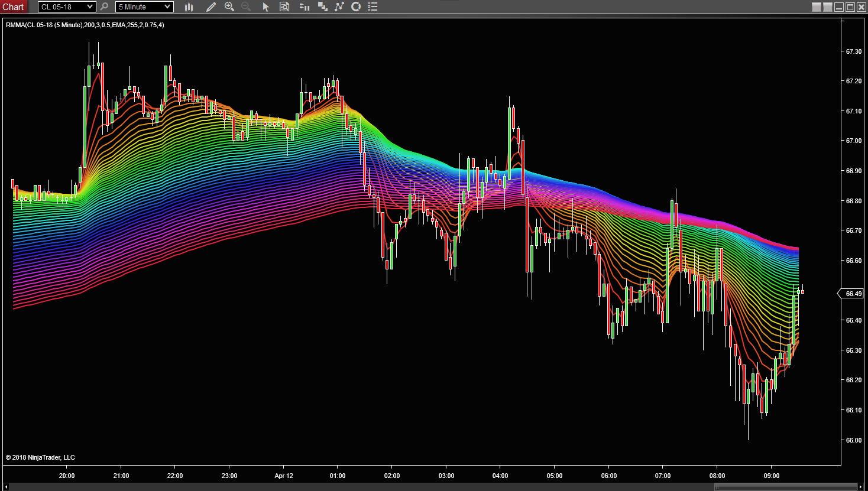Click the 66.80 price axis label

(x=854, y=201)
